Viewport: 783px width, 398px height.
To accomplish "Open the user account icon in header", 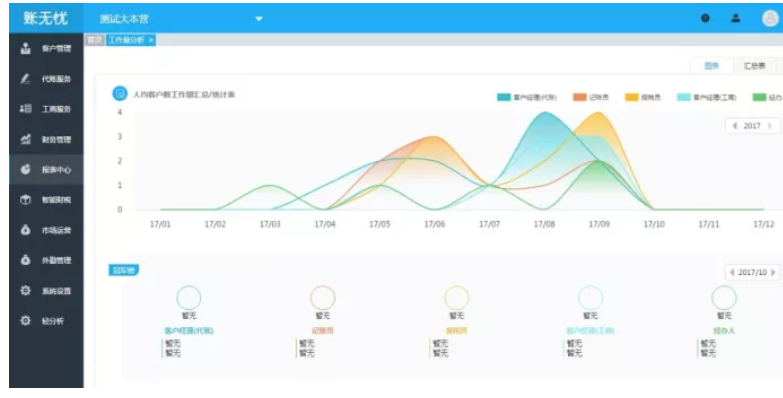I will click(736, 18).
